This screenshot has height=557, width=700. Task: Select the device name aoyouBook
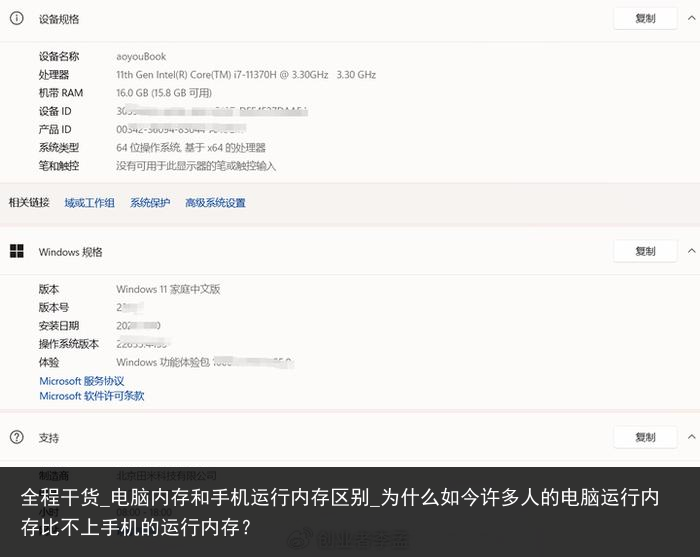[141, 57]
